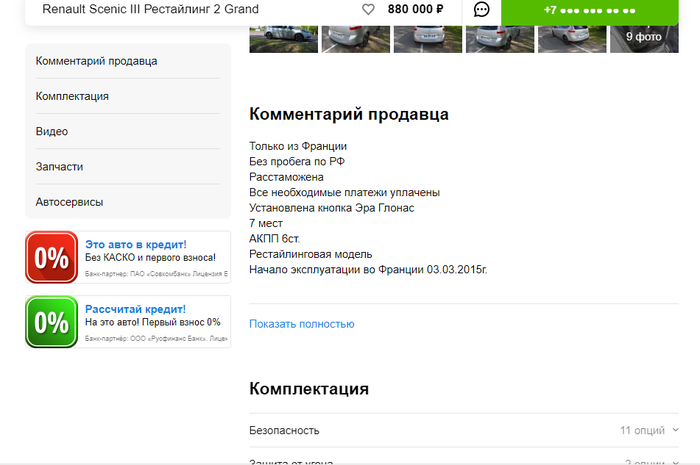Expand the Безопасность options row

pyautogui.click(x=284, y=430)
